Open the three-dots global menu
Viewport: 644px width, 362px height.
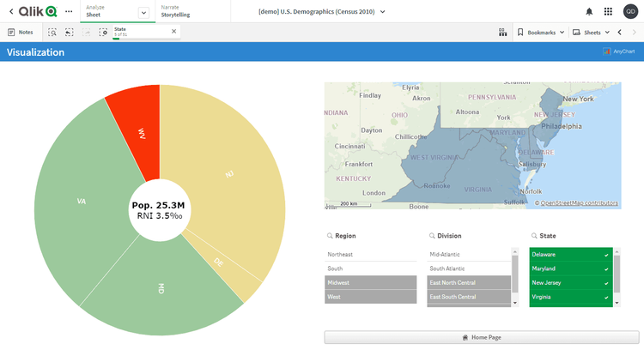pyautogui.click(x=69, y=11)
